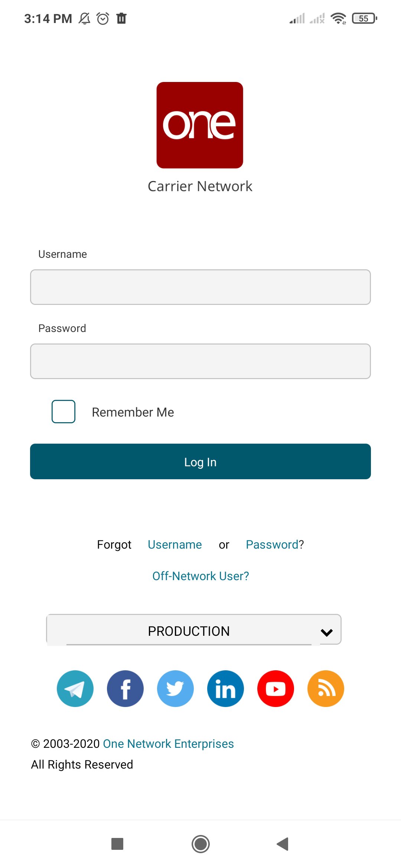Open the Off-Network User link
Image resolution: width=401 pixels, height=868 pixels.
pos(200,575)
